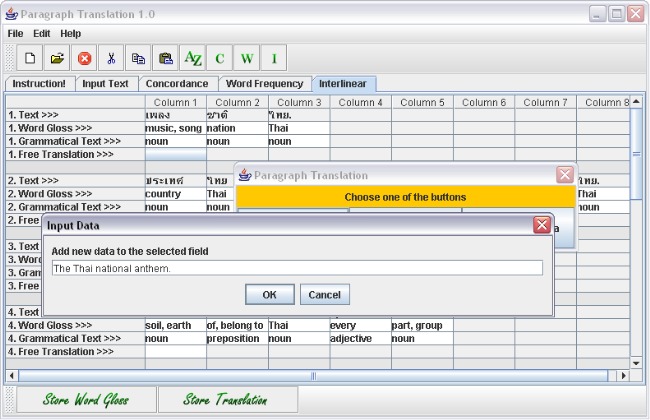Click OK in Input Data dialog
The image size is (650, 420).
pos(269,294)
